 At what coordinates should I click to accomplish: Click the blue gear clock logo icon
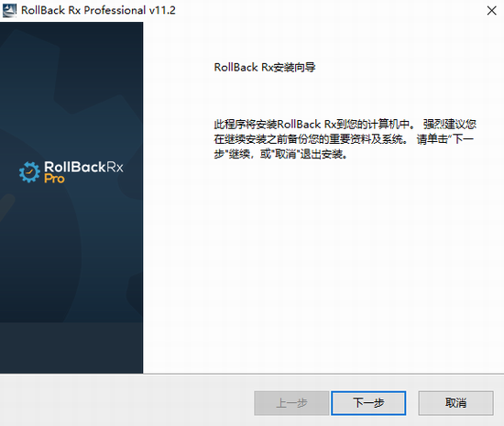tap(29, 172)
